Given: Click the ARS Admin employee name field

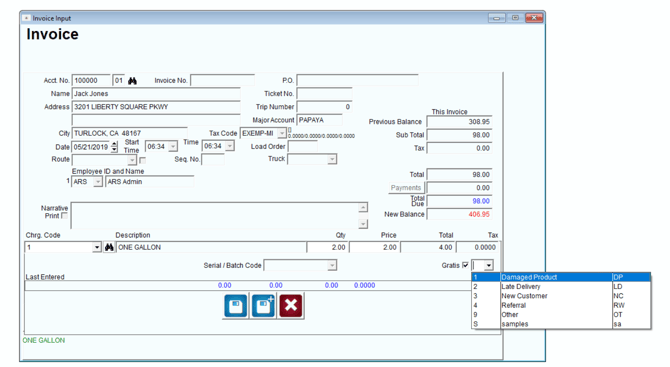Looking at the screenshot, I should pos(150,182).
